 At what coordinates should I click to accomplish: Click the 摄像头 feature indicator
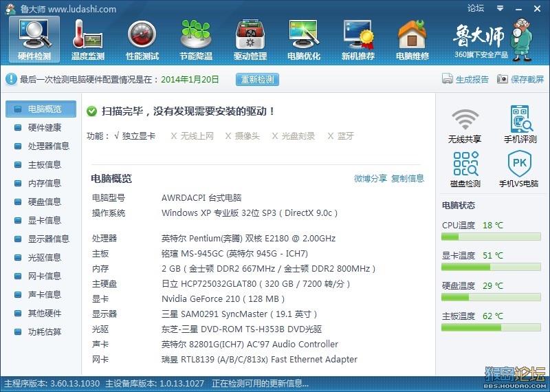[x=243, y=135]
